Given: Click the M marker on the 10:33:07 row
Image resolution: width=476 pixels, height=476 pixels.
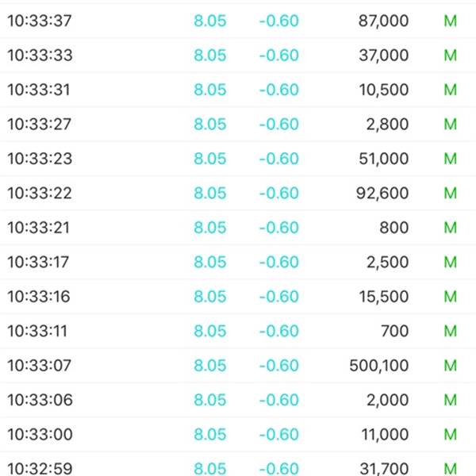Looking at the screenshot, I should click(x=450, y=365).
